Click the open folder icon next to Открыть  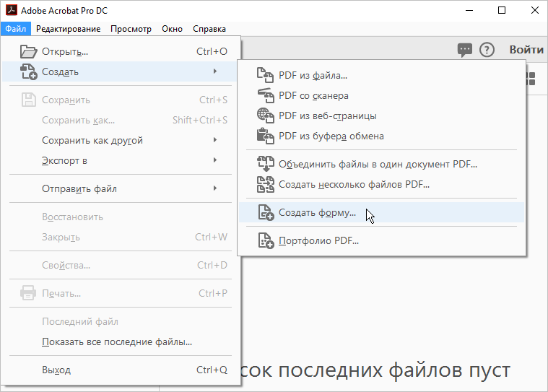coord(28,51)
